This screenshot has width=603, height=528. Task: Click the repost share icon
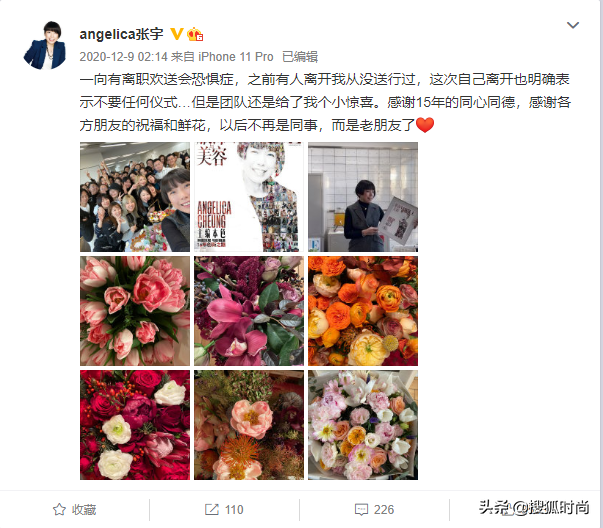coord(212,510)
